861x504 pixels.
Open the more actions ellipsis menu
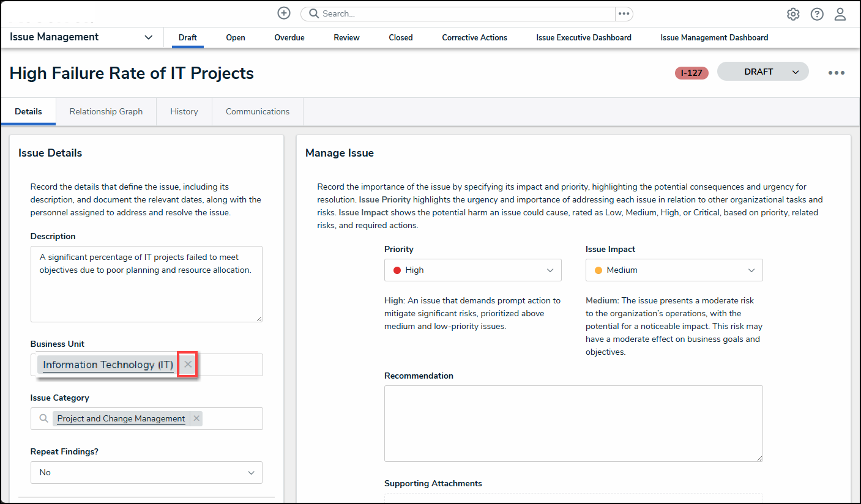point(837,73)
